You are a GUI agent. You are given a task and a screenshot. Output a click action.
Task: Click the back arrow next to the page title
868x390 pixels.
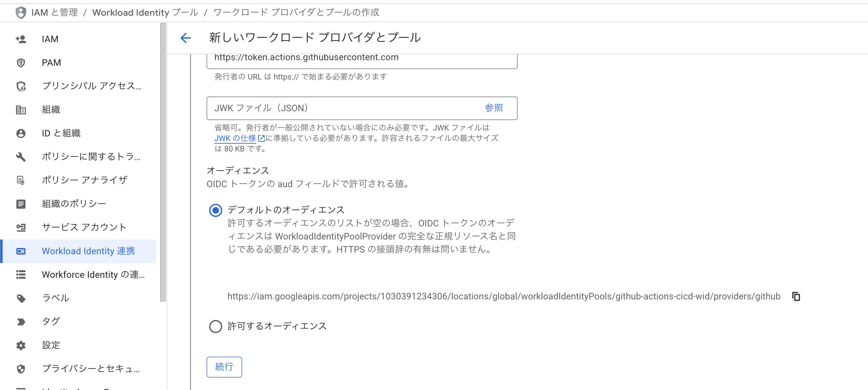tap(186, 38)
